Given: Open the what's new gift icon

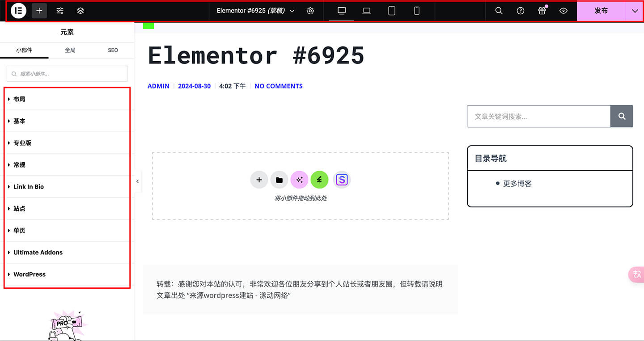Looking at the screenshot, I should [x=542, y=11].
